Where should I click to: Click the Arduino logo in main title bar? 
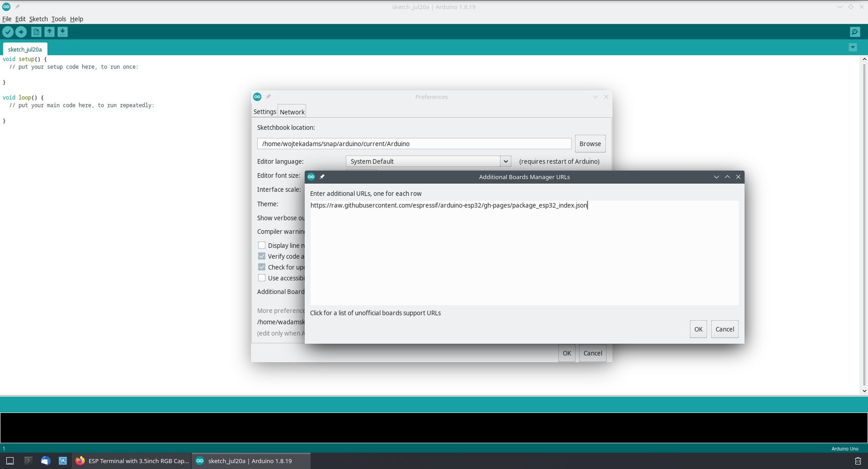7,7
